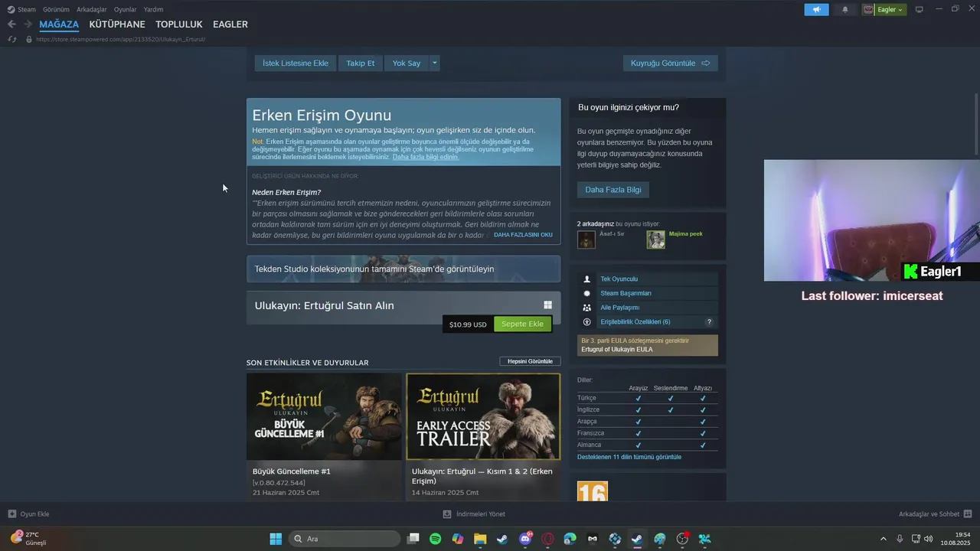Expand the arrow next to Yok Say
Viewport: 980px width, 551px height.
point(434,63)
